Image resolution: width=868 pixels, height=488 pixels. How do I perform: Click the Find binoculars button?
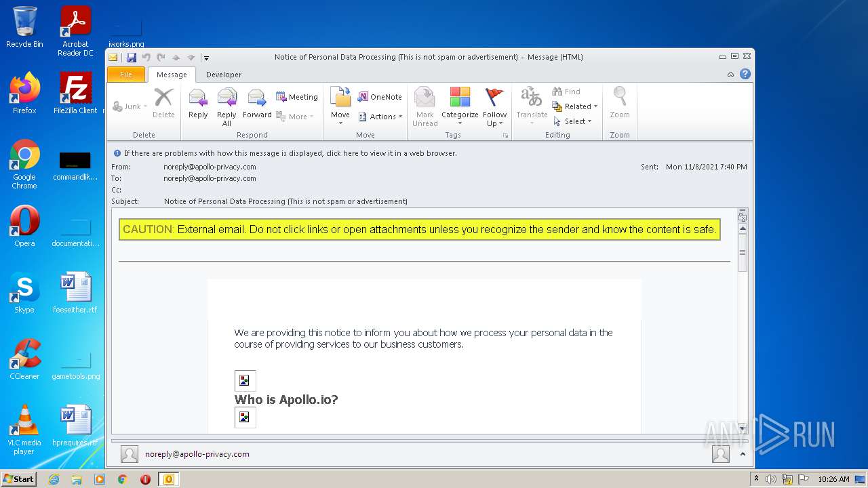tap(566, 91)
